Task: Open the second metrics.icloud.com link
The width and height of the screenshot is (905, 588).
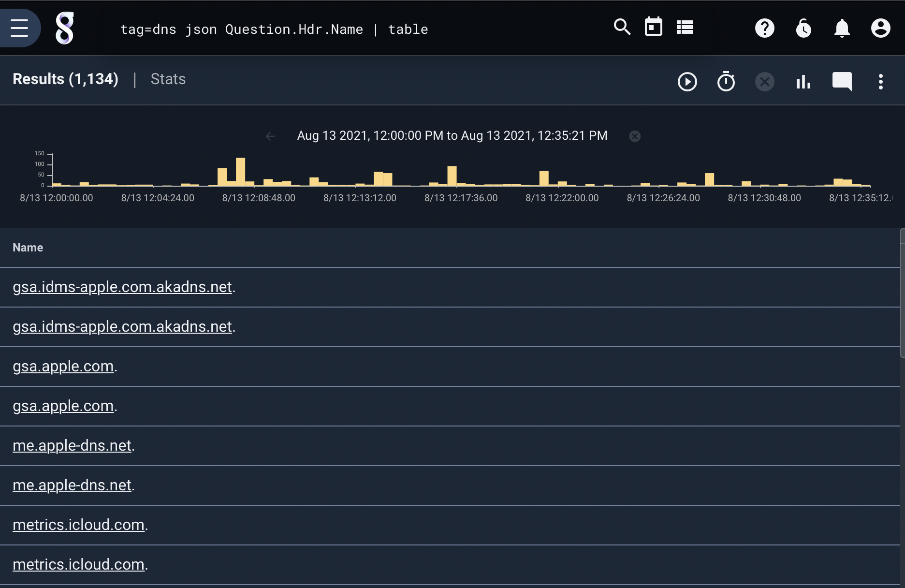Action: (x=79, y=564)
